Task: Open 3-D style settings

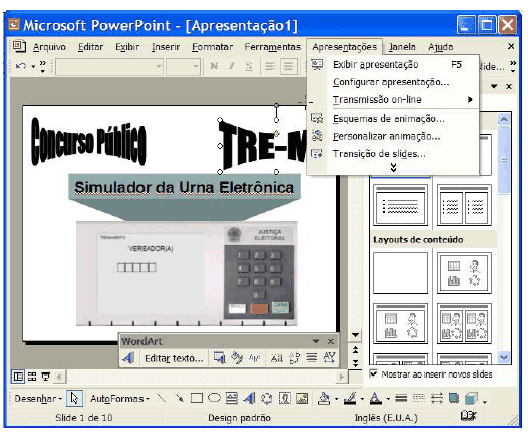Action: [471, 399]
